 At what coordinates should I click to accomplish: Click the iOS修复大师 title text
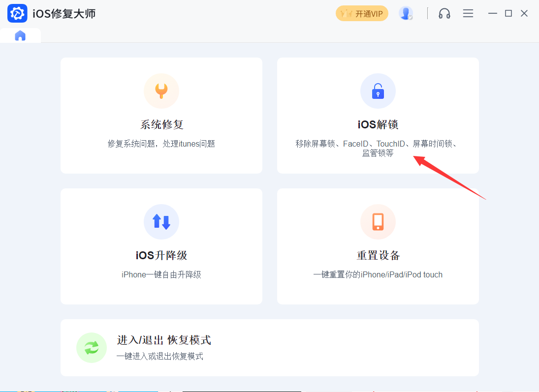click(64, 14)
